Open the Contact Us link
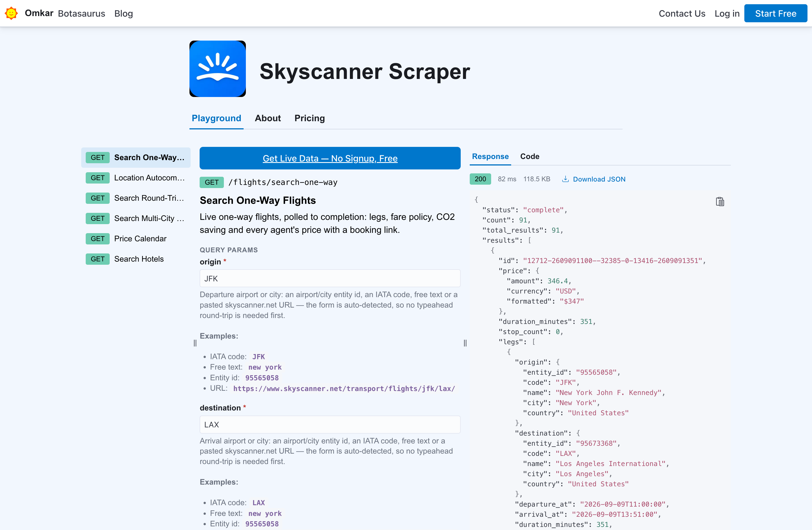 (682, 13)
